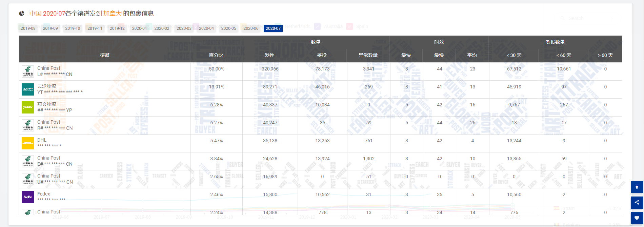This screenshot has width=644, height=227.
Task: Click the 最慢 column header
Action: coord(439,55)
